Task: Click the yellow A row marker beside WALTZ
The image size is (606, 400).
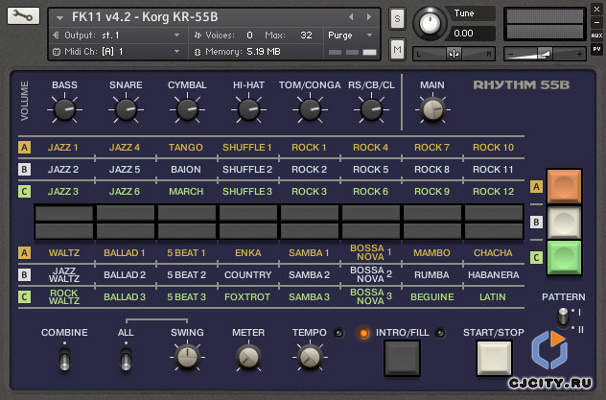Action: tap(24, 253)
